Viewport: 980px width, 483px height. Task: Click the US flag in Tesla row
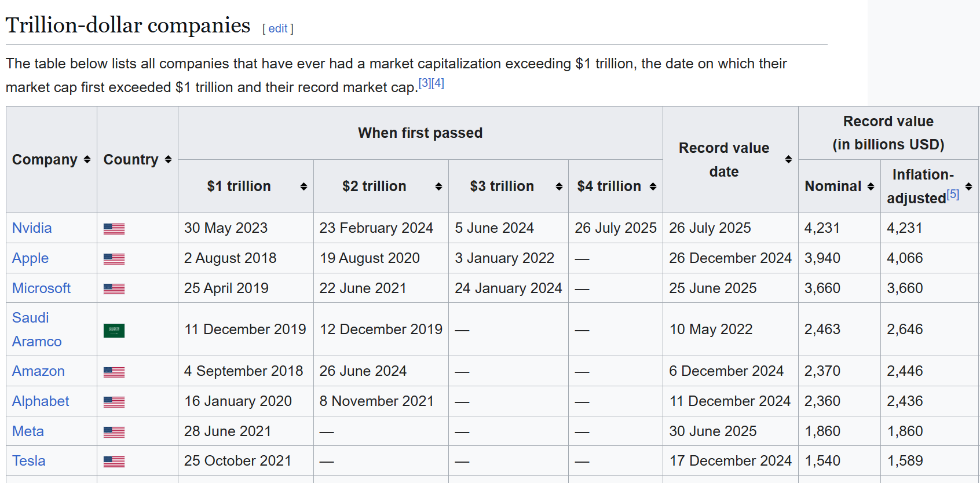tap(114, 462)
